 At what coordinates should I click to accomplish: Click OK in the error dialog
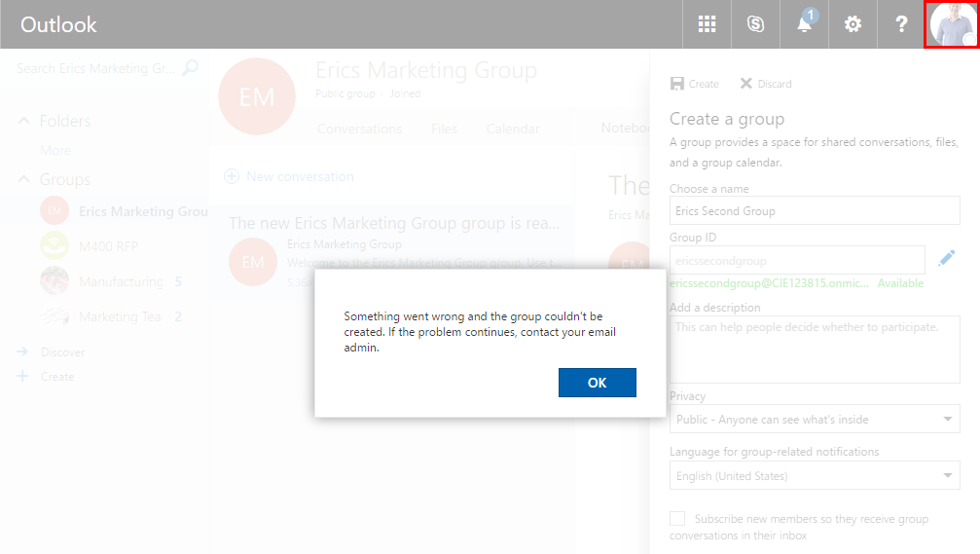click(597, 383)
